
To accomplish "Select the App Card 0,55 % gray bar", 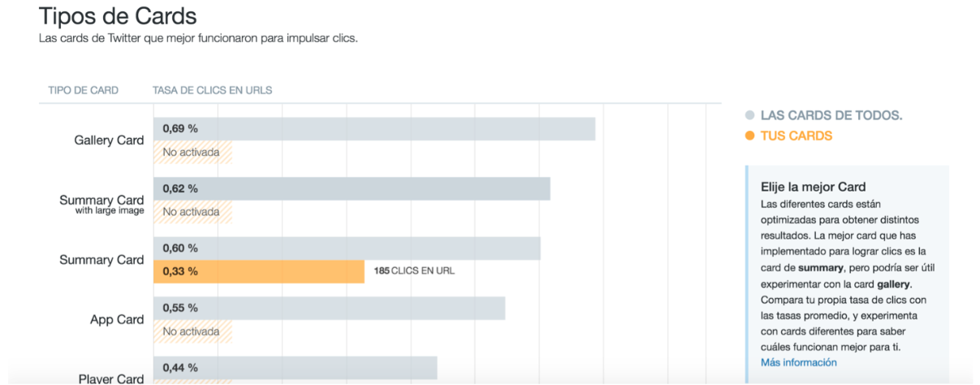I will pyautogui.click(x=329, y=308).
